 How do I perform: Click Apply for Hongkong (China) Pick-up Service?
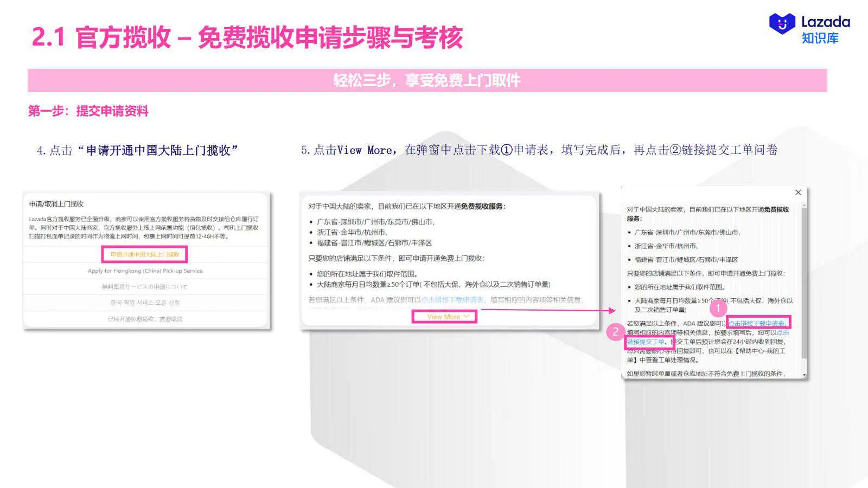click(x=145, y=270)
